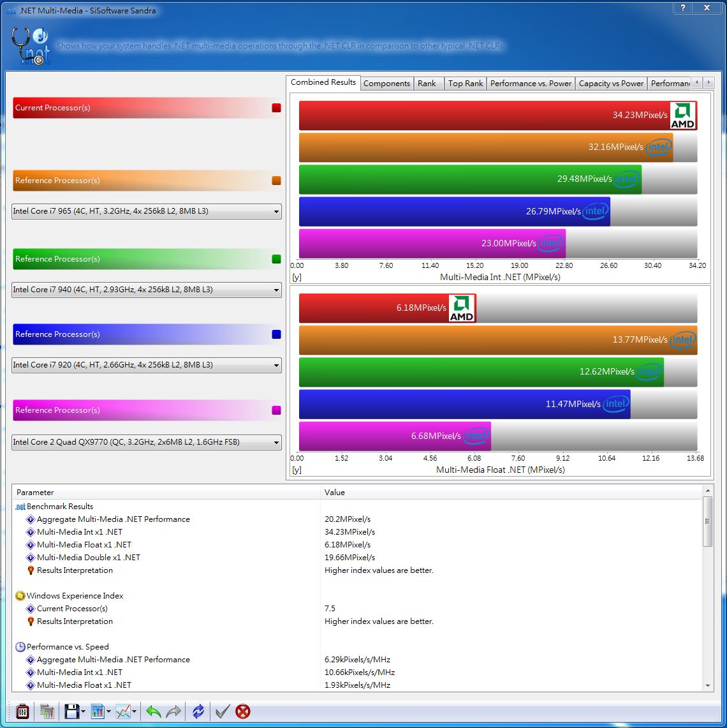Click the green back arrow icon

pos(153,711)
